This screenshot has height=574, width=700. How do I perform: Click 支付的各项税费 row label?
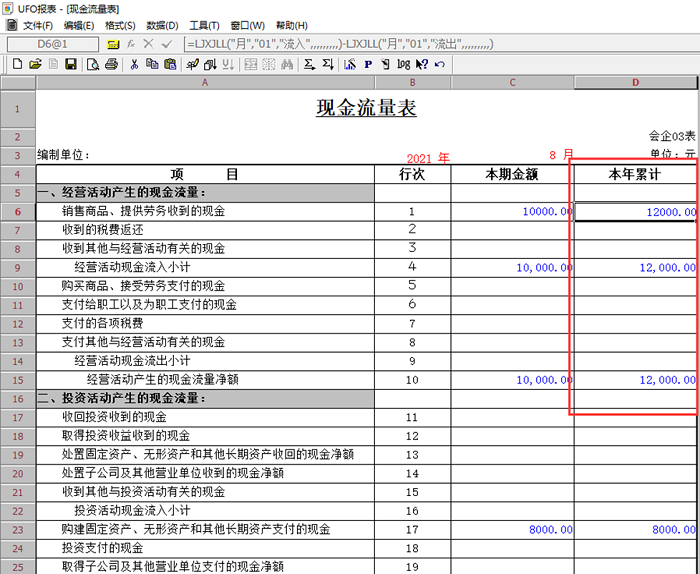click(103, 323)
